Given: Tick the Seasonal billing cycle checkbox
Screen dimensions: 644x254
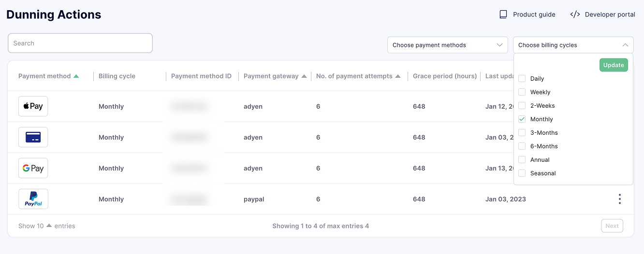Looking at the screenshot, I should pyautogui.click(x=522, y=173).
